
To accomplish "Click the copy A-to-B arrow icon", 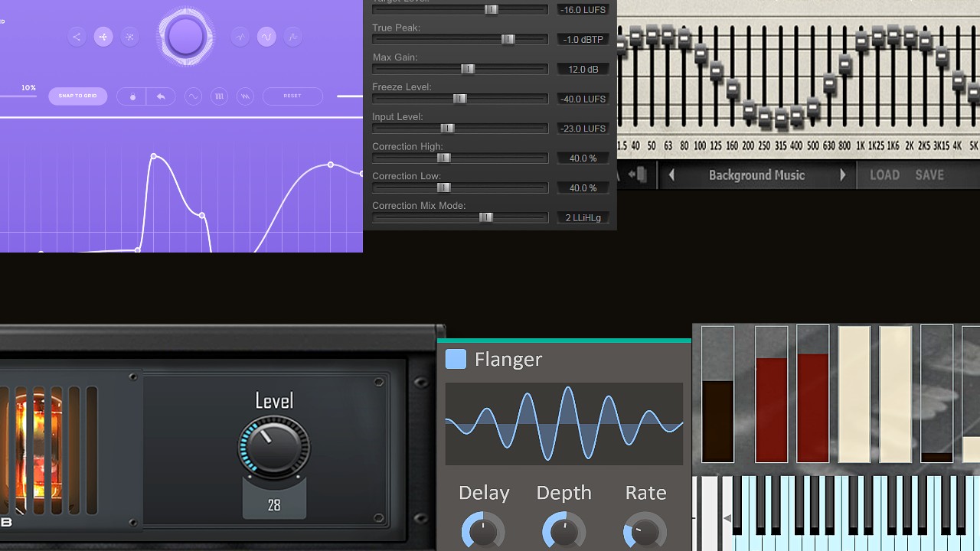I will pyautogui.click(x=638, y=175).
